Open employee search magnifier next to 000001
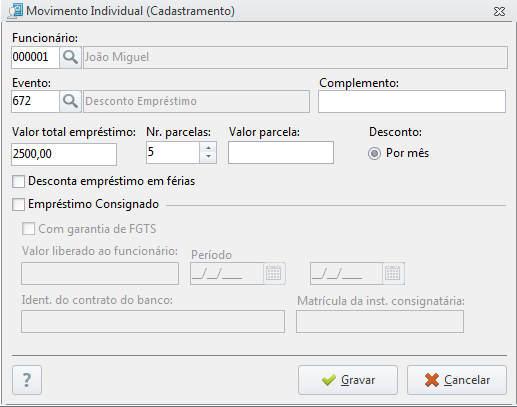Screen dimensions: 517x407 pyautogui.click(x=70, y=57)
